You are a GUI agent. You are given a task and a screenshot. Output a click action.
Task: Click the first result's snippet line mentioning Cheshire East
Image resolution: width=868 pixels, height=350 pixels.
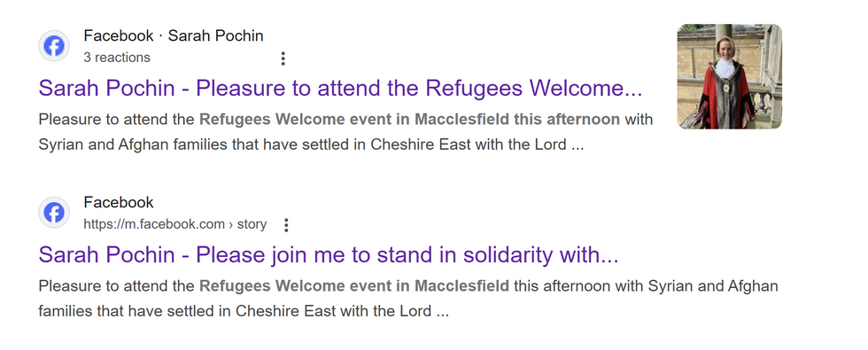311,145
